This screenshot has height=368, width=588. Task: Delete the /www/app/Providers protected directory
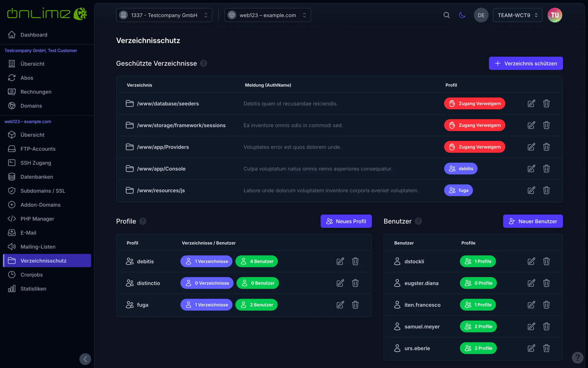(546, 147)
